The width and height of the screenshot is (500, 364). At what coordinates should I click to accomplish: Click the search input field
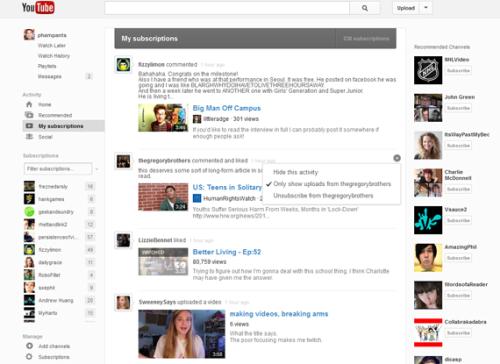(x=227, y=8)
